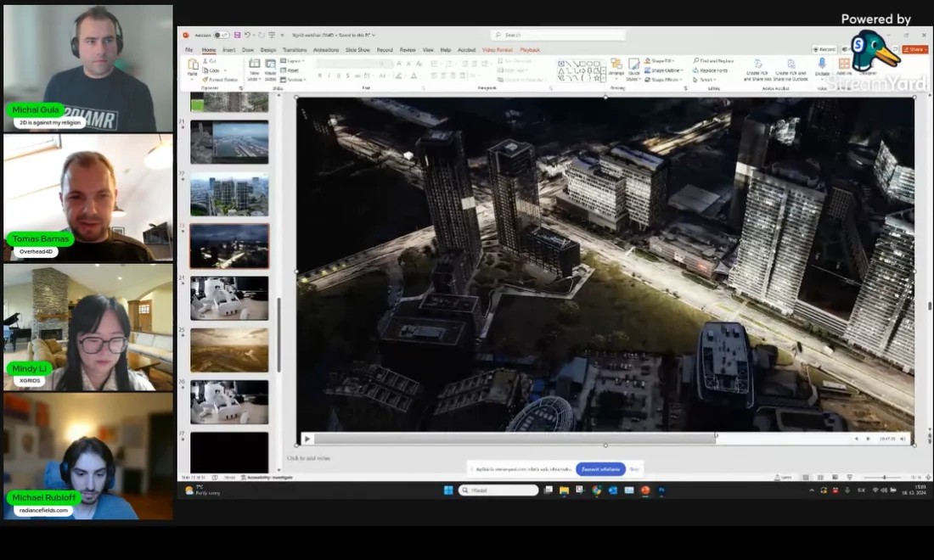The image size is (934, 560).
Task: Click the Cut button
Action: click(211, 61)
